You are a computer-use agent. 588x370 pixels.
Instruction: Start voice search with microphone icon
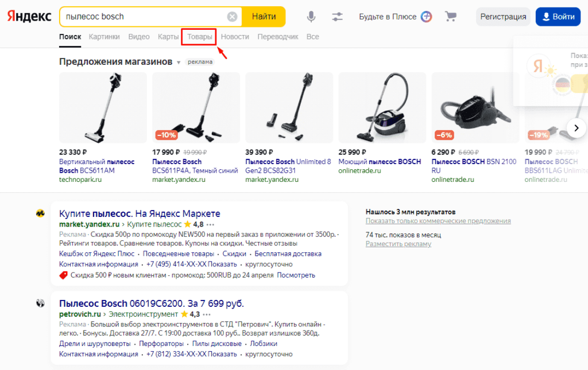click(311, 17)
